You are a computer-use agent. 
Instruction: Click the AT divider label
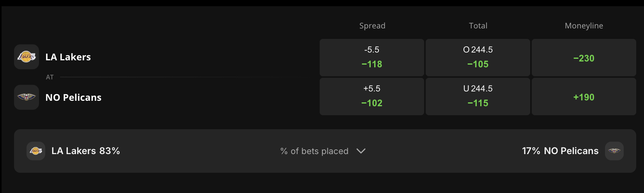pos(50,77)
